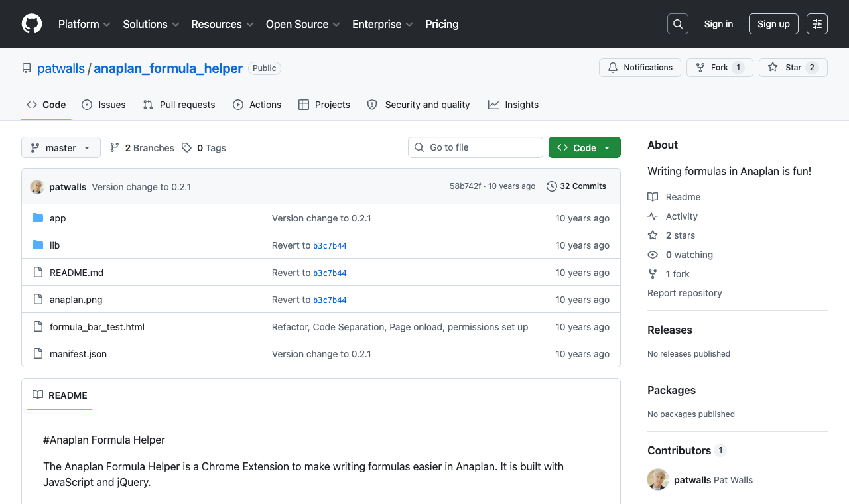Click the history clock icon for commits
Screen dimensions: 849x504
tap(552, 186)
